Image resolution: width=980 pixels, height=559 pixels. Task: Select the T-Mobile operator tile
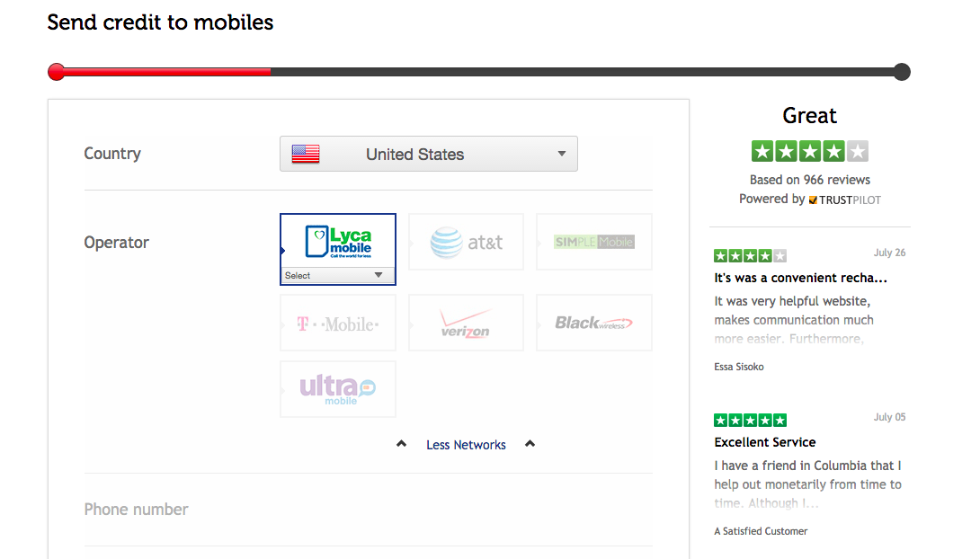tap(337, 323)
